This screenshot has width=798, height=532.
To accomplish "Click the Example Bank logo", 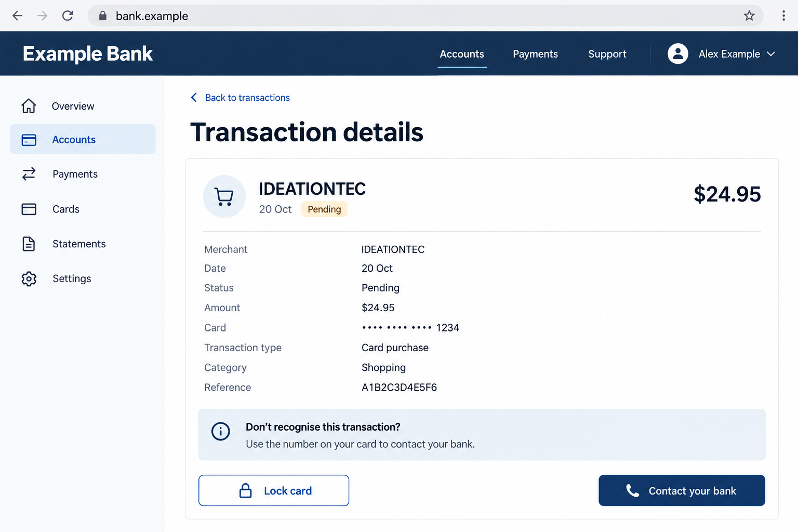I will [x=88, y=54].
